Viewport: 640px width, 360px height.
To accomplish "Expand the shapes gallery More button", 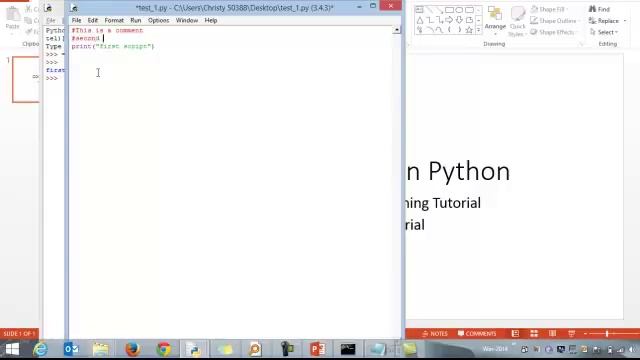I will pyautogui.click(x=478, y=30).
